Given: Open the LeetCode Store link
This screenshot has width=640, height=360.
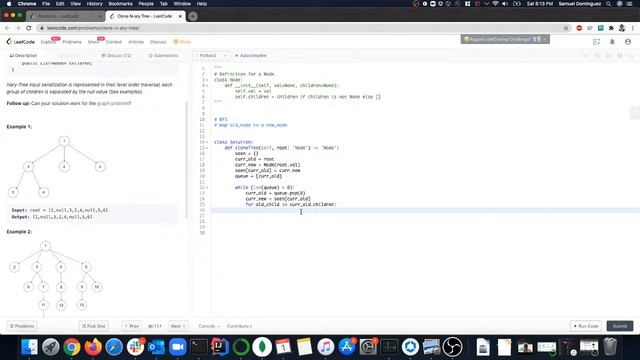Looking at the screenshot, I should [x=182, y=42].
